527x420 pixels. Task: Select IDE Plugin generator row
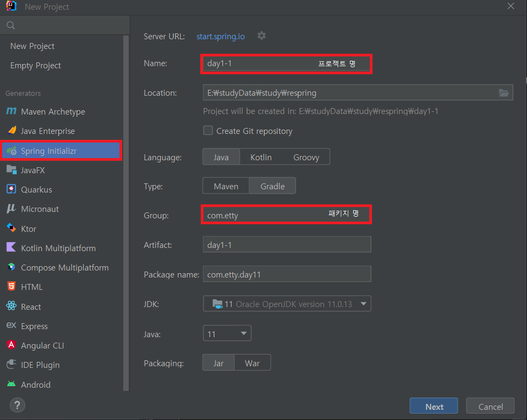click(x=61, y=365)
